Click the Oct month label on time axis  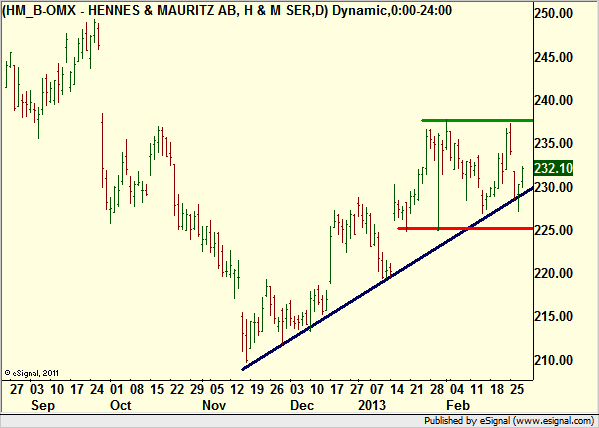point(120,405)
